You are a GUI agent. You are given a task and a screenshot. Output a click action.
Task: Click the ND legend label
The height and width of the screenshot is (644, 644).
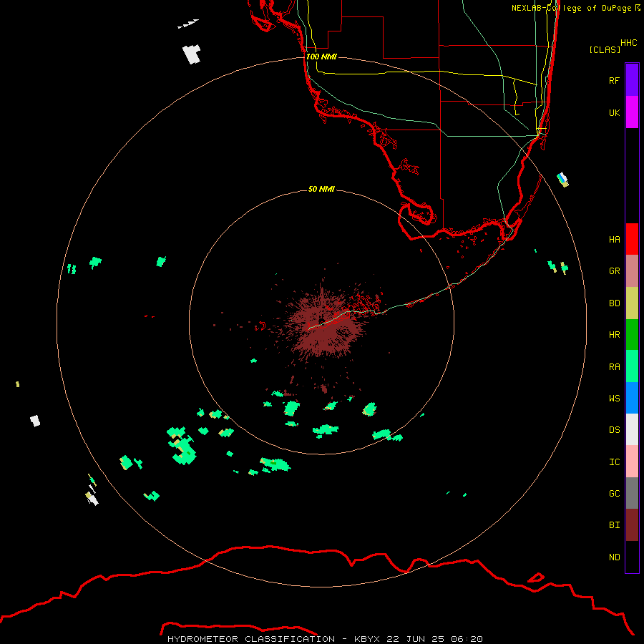pos(614,557)
